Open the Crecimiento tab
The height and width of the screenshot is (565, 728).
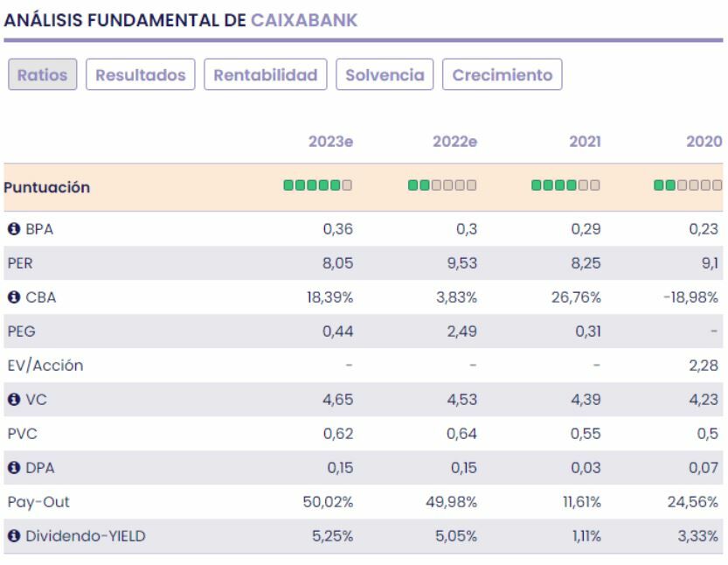pyautogui.click(x=503, y=75)
